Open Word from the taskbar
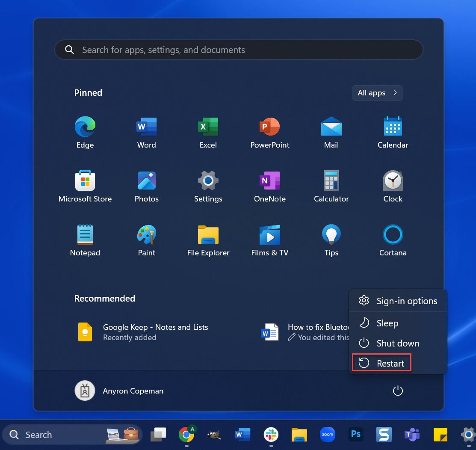 coord(243,435)
